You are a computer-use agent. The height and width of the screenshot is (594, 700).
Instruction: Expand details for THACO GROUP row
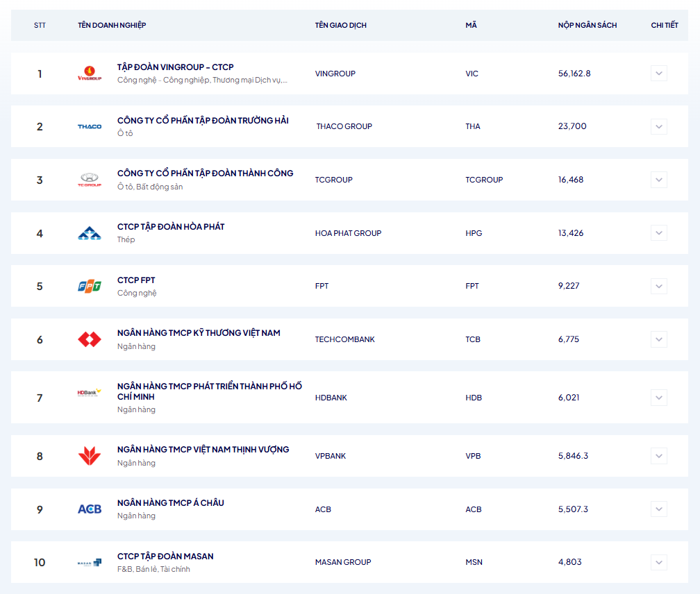point(659,127)
